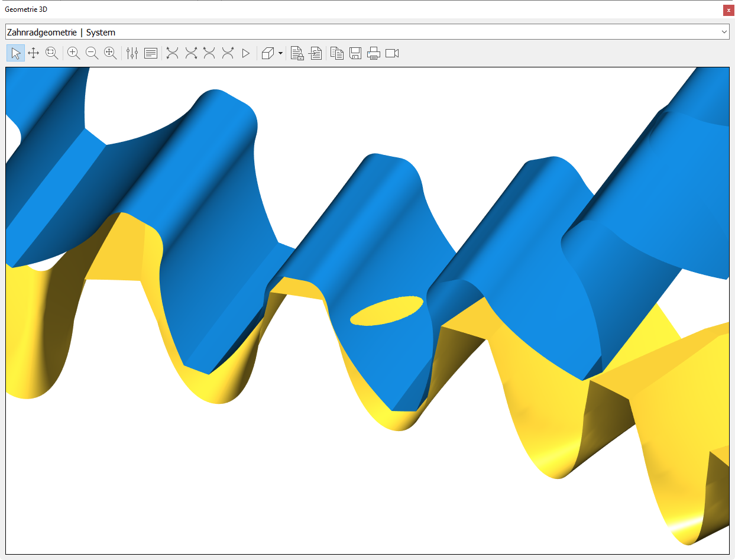Click the zoom in magnifier
This screenshot has height=560, width=735.
coord(74,53)
